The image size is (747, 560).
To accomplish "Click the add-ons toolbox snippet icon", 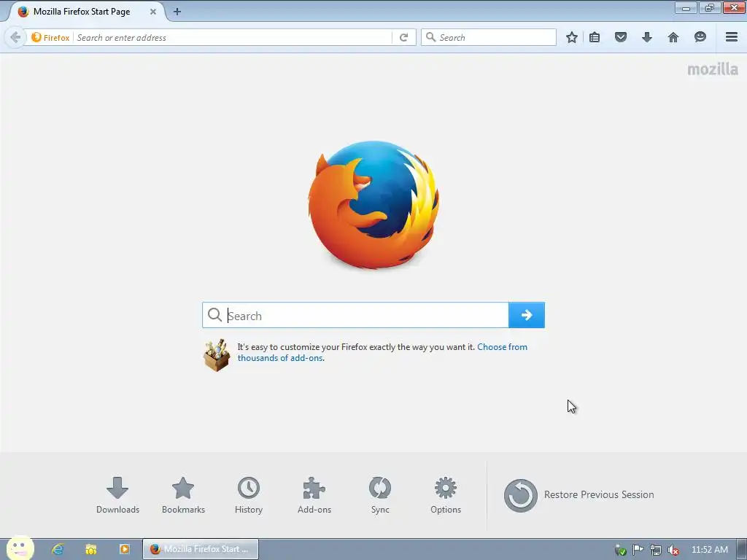I will pos(217,355).
